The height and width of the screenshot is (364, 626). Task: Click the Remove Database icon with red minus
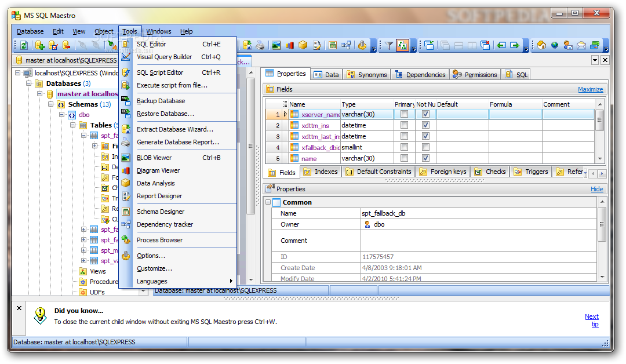(67, 45)
